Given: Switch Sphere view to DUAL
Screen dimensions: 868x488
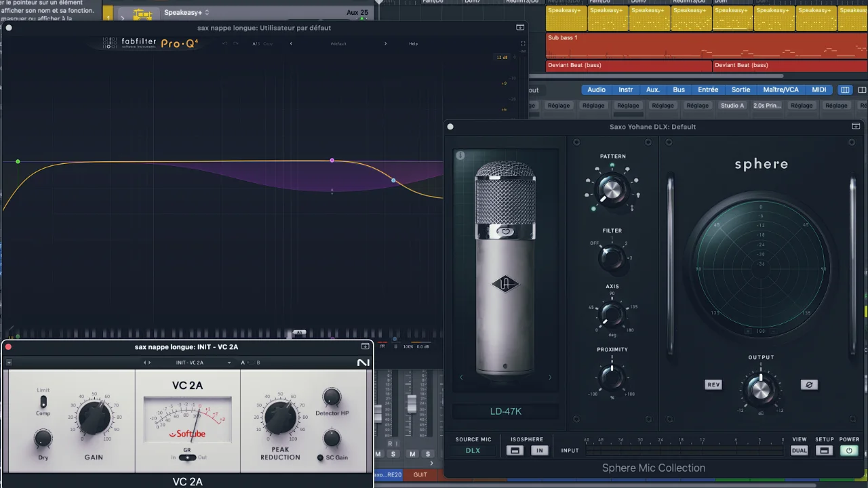Looking at the screenshot, I should point(799,451).
